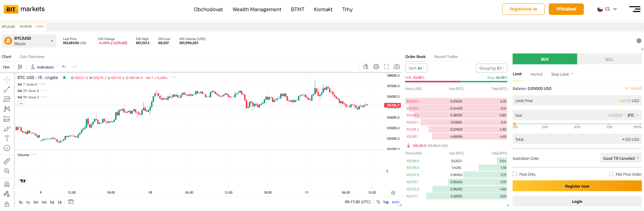Image resolution: width=644 pixels, height=211 pixels.
Task: Click the ruler measure tool
Action: [x=7, y=161]
